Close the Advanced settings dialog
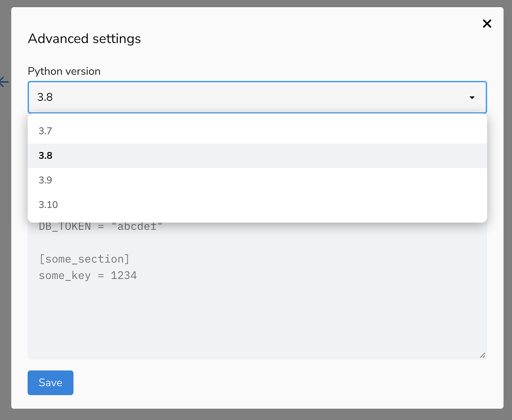Image resolution: width=512 pixels, height=420 pixels. tap(487, 24)
